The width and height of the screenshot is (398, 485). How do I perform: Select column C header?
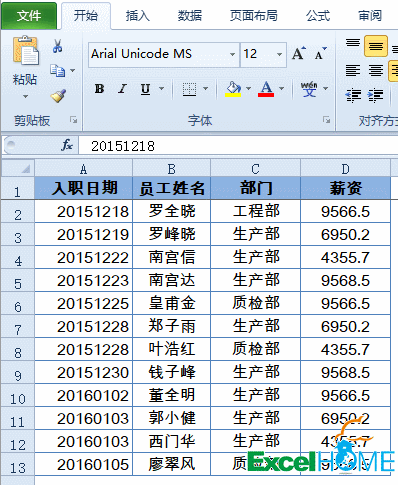coord(256,169)
